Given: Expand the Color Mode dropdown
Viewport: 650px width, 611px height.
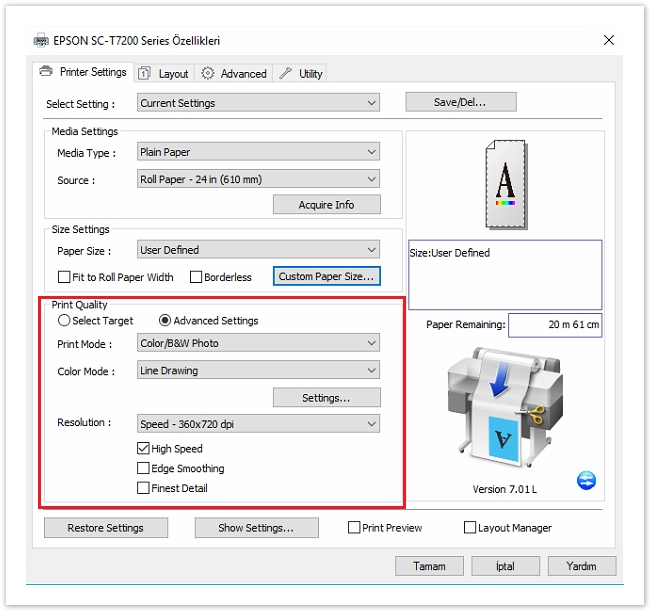Looking at the screenshot, I should [258, 370].
